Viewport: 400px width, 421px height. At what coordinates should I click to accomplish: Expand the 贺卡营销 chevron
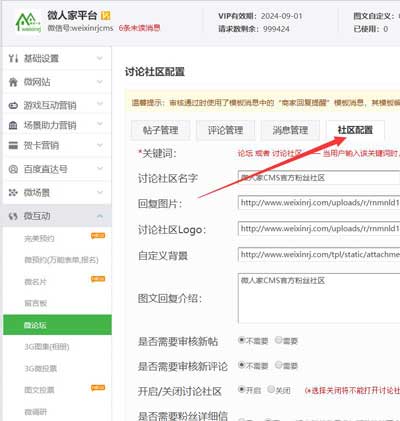click(x=100, y=145)
